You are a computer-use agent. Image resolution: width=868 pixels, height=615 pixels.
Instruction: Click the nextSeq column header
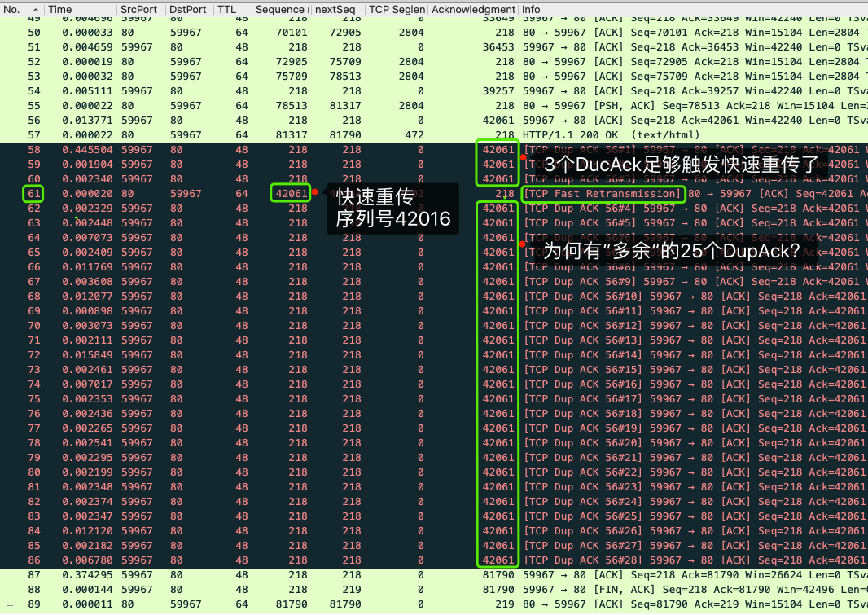(335, 10)
